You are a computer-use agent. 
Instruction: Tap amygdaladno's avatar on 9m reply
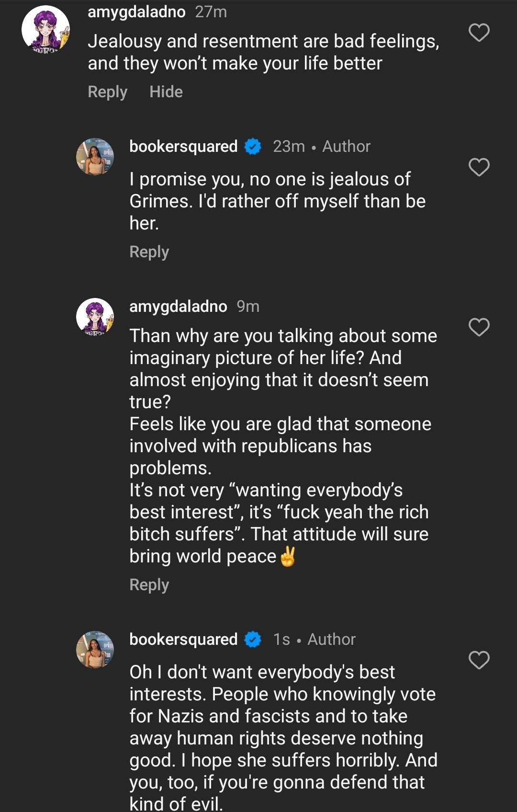click(95, 317)
